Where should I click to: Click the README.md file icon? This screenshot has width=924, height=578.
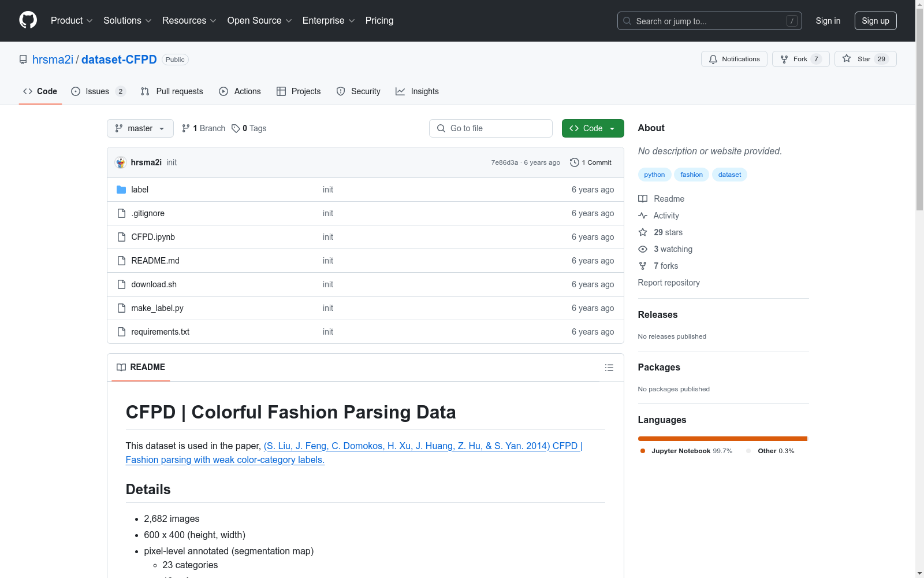121,261
